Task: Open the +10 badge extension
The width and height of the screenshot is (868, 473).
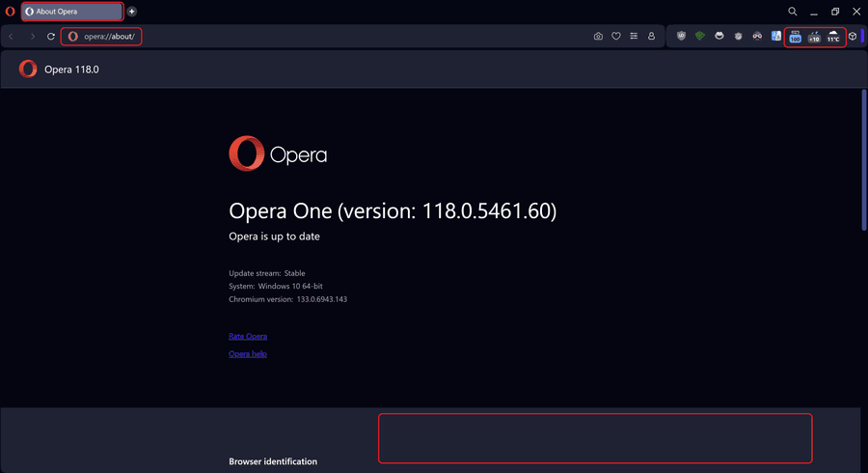Action: pyautogui.click(x=814, y=37)
